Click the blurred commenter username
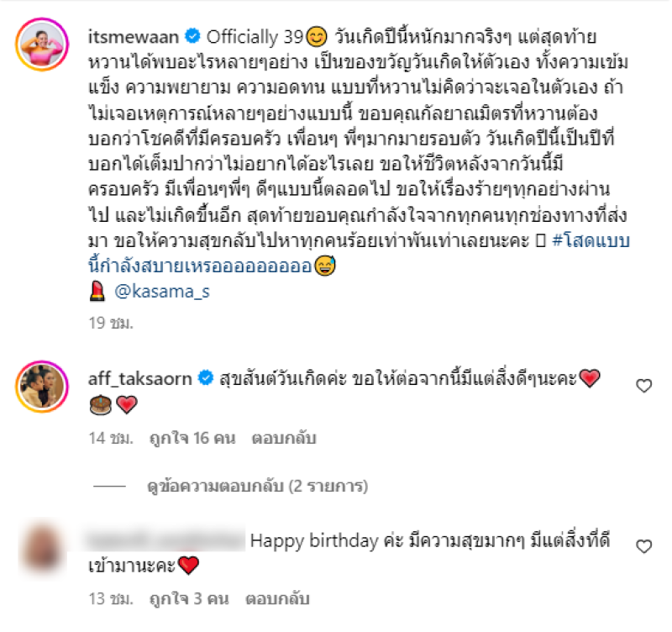672x632 pixels. pos(165,540)
